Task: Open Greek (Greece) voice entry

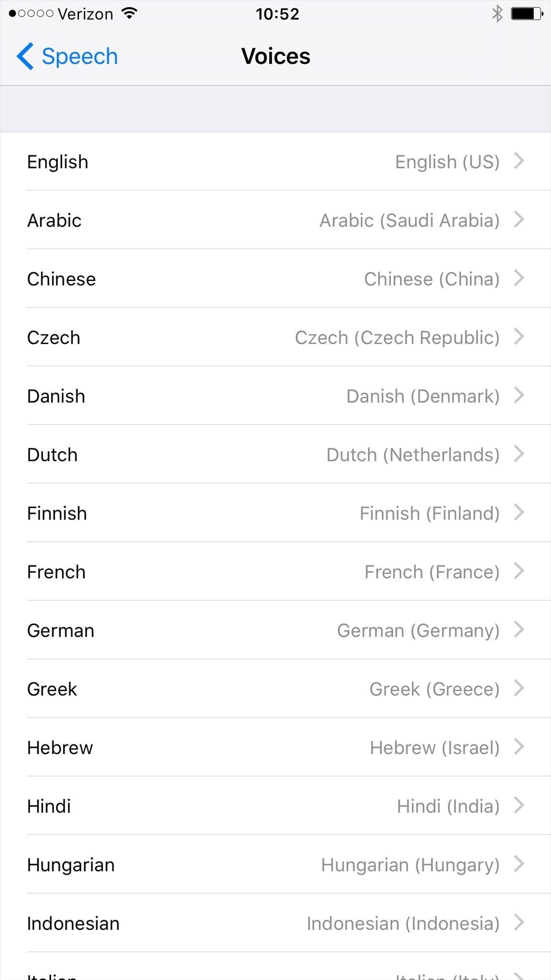Action: [434, 689]
